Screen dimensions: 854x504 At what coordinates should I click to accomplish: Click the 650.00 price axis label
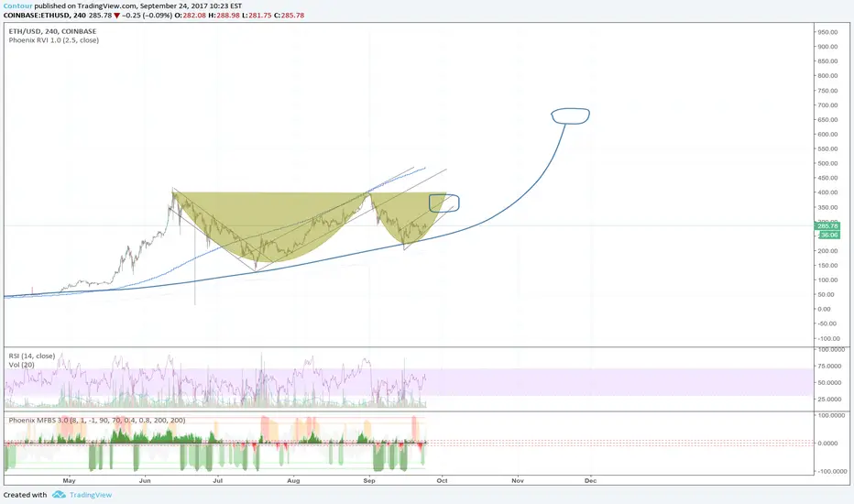tap(827, 120)
